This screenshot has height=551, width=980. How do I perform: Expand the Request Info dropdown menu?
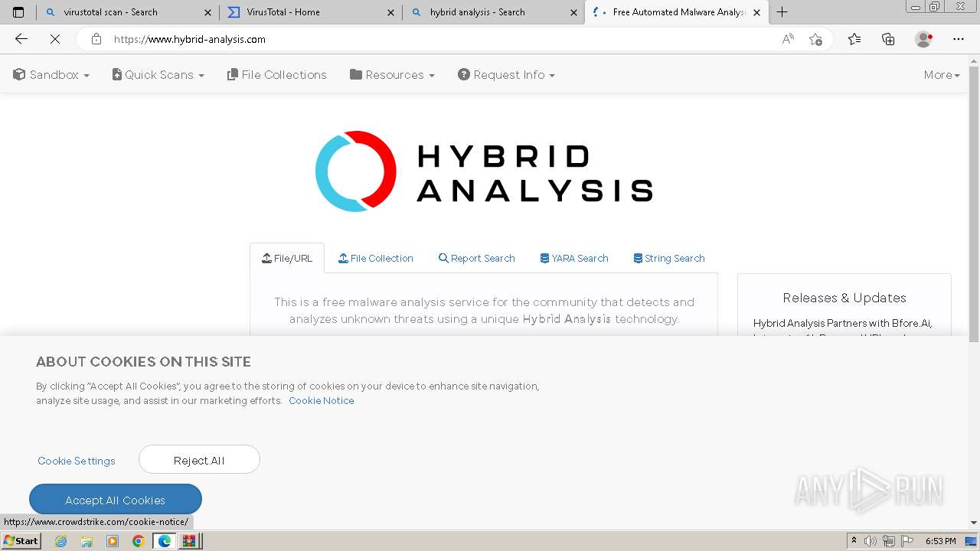pos(506,74)
